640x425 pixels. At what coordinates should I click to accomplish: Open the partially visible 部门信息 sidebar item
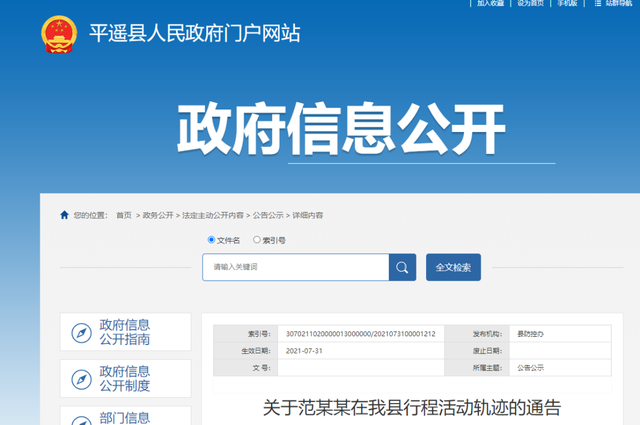coord(125,417)
